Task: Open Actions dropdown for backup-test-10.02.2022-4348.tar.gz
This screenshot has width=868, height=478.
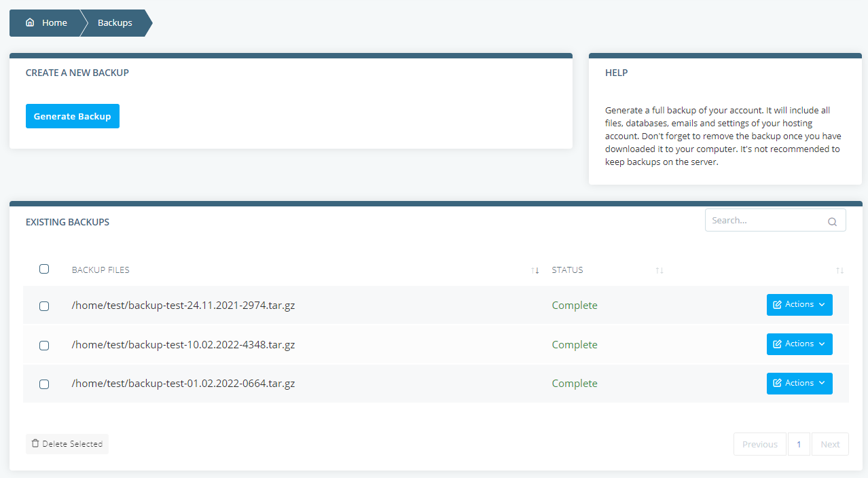Action: [799, 344]
